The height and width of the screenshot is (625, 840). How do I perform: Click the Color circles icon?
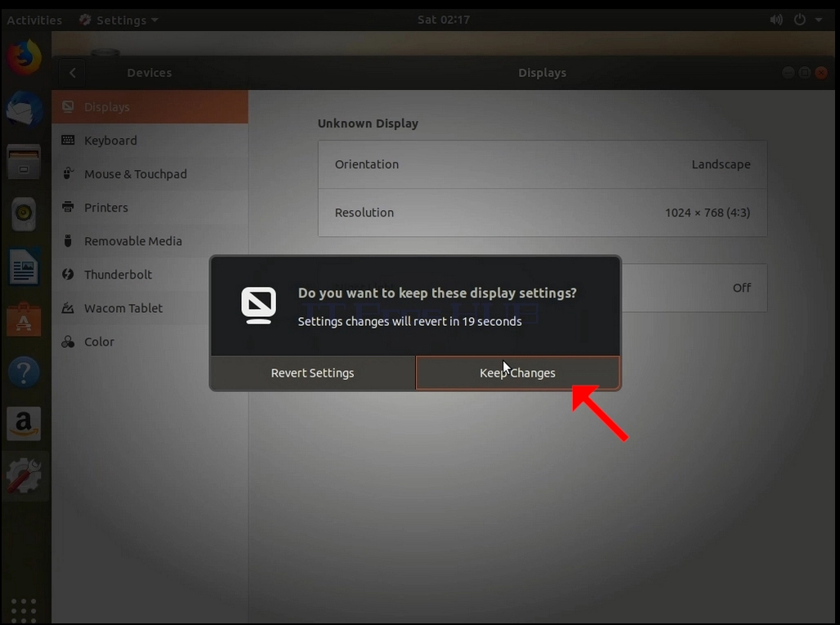[68, 342]
